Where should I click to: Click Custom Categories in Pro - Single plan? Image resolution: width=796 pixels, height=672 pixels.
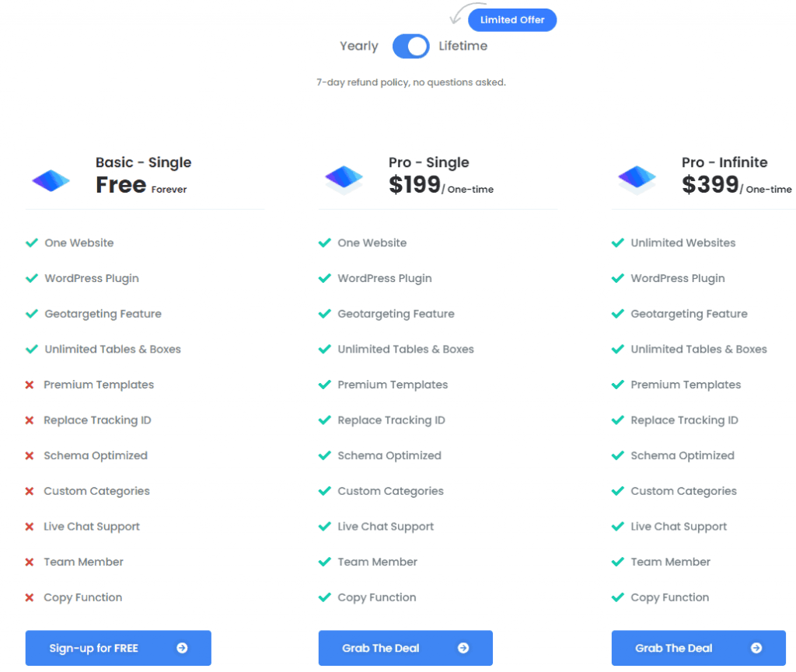click(390, 492)
